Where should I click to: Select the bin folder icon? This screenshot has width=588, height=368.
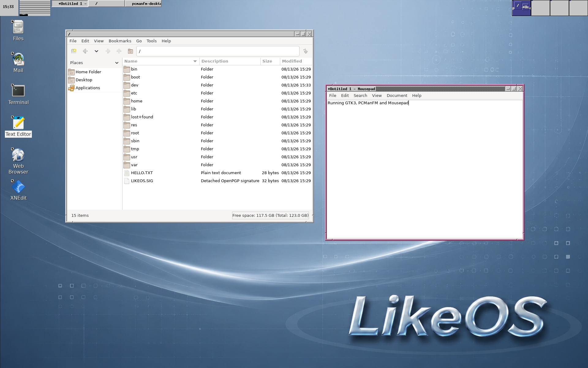point(127,69)
